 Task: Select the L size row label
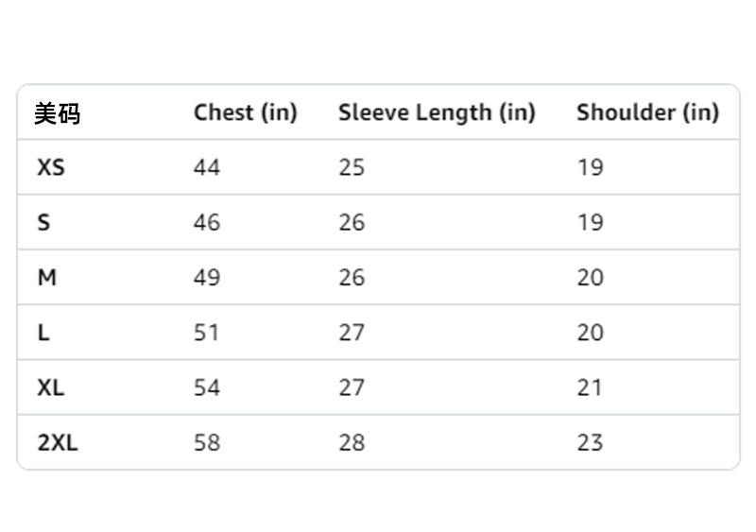coord(43,333)
